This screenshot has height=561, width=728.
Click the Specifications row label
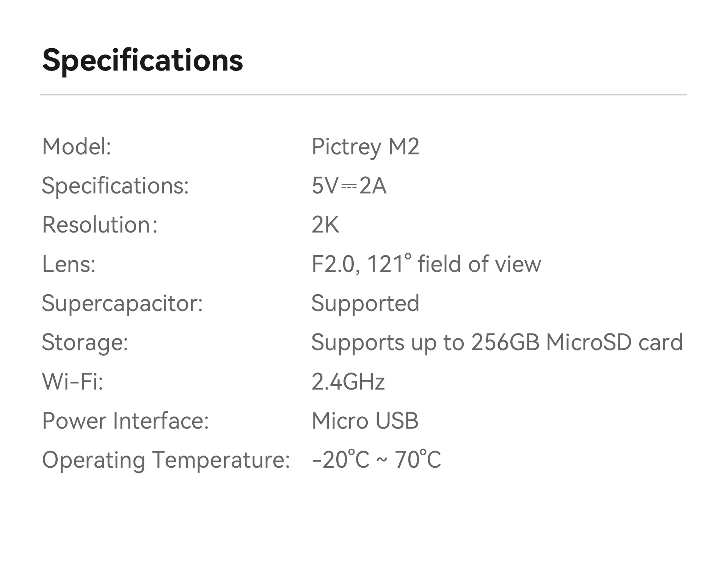tap(115, 186)
